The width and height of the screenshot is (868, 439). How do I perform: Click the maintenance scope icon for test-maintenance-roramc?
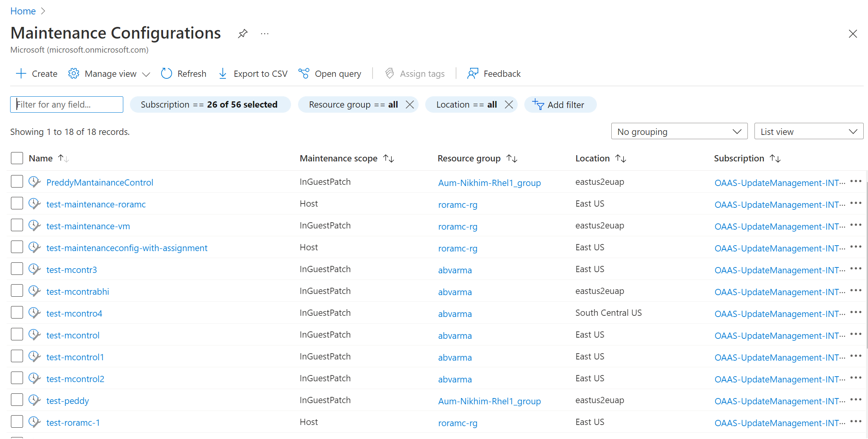point(35,204)
